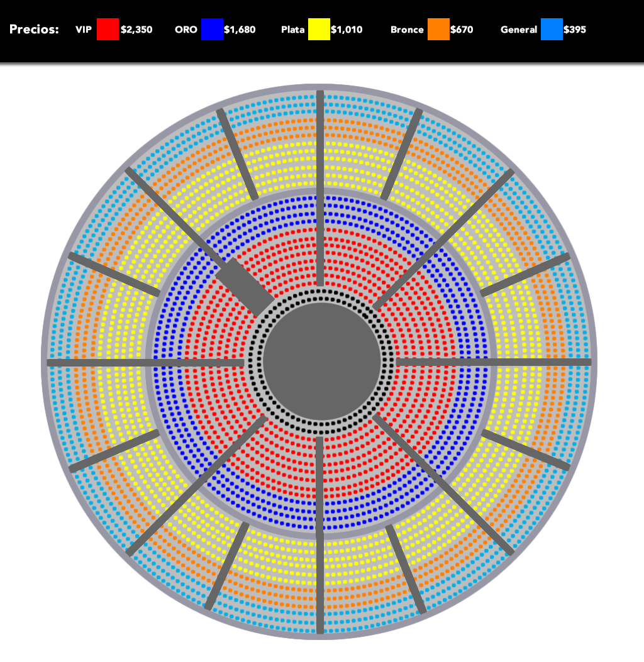Select the ORO label in legend
The image size is (644, 662).
tap(186, 30)
